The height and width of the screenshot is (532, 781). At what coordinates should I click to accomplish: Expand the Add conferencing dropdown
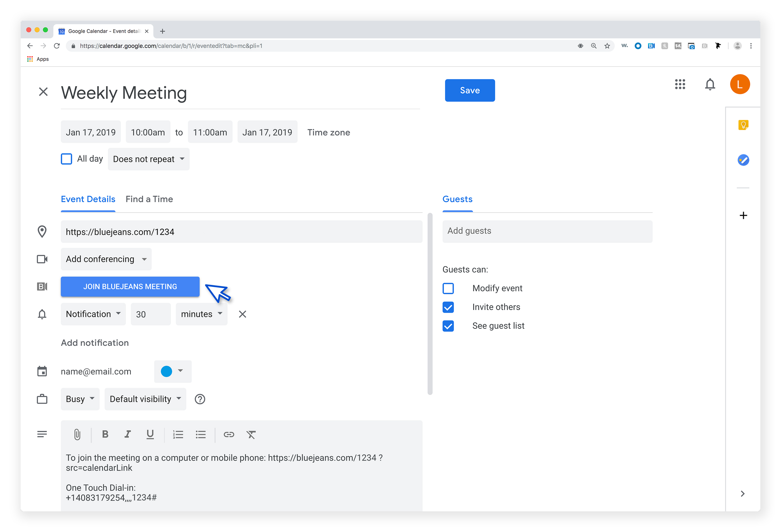(106, 259)
